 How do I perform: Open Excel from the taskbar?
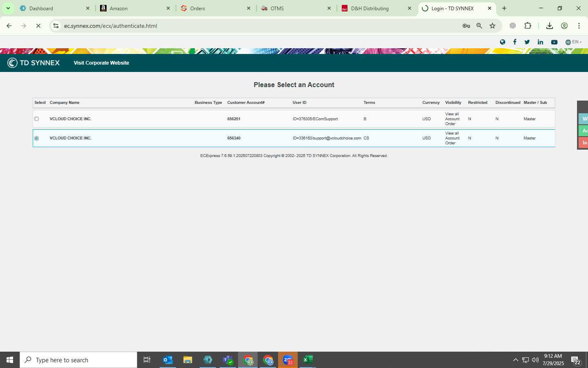pyautogui.click(x=307, y=360)
